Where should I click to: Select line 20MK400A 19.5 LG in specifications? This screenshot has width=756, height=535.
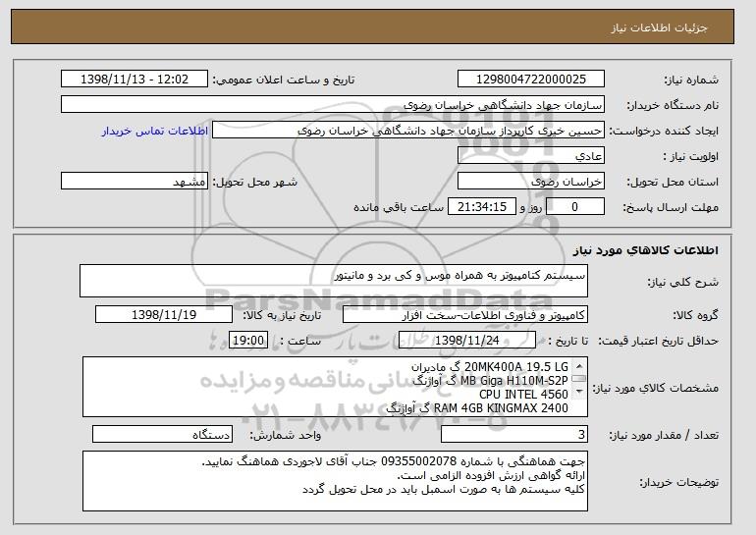(489, 367)
